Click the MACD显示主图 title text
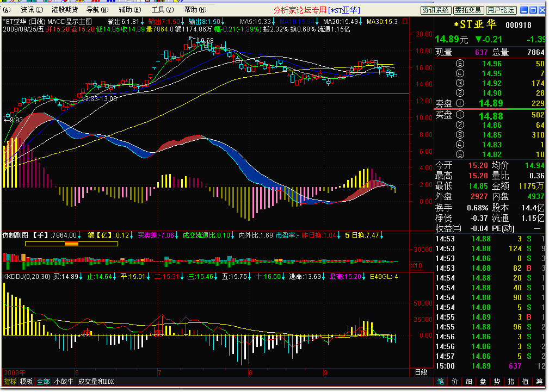The width and height of the screenshot is (549, 392). [x=69, y=22]
